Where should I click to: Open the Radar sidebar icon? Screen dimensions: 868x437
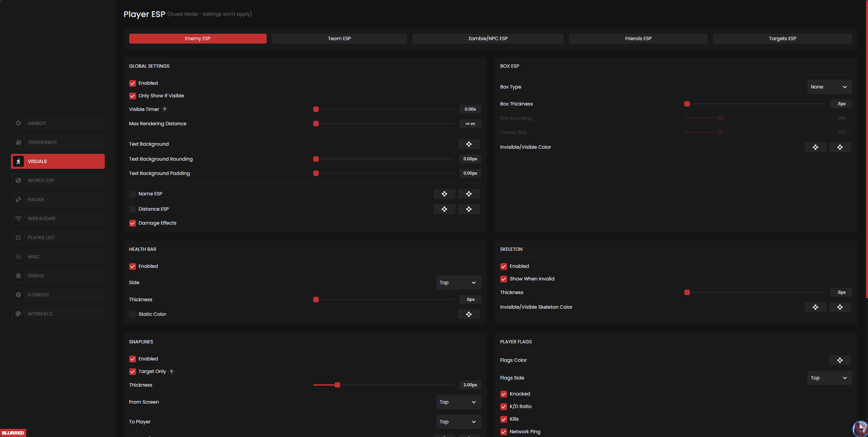18,199
